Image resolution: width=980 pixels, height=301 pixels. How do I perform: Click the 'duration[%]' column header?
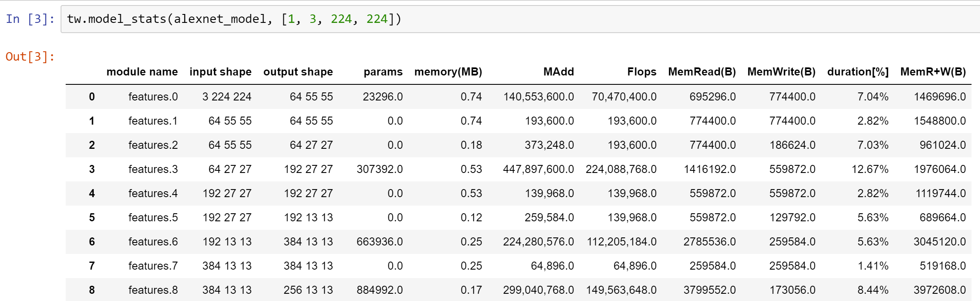[858, 72]
